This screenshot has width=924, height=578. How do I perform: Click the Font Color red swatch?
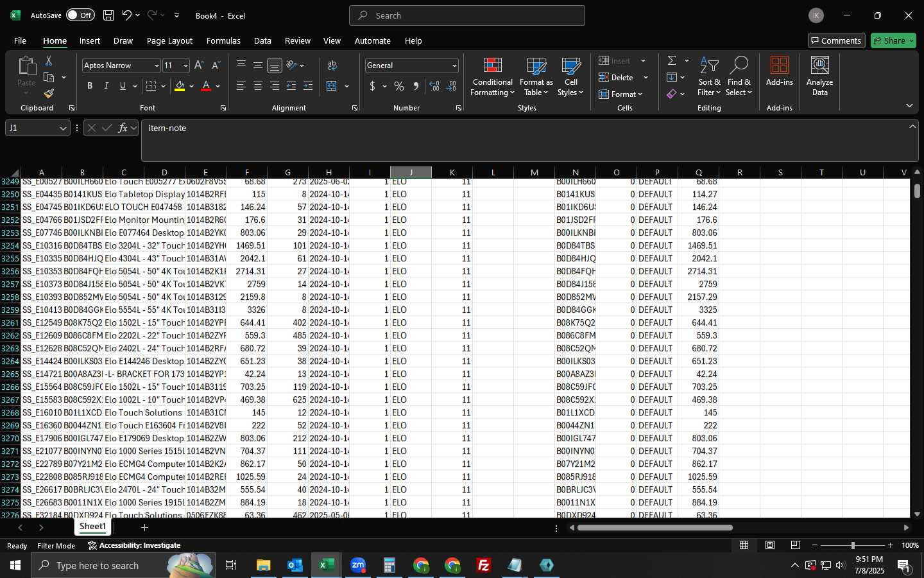click(206, 86)
